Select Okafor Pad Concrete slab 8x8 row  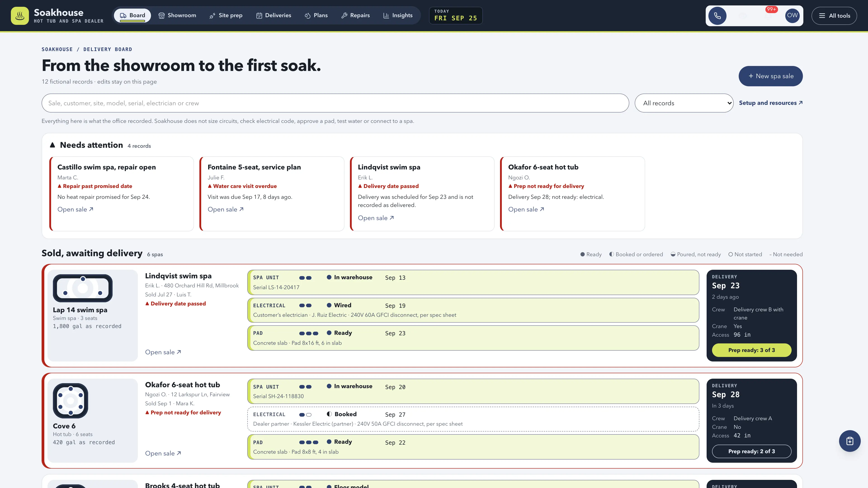pos(473,447)
